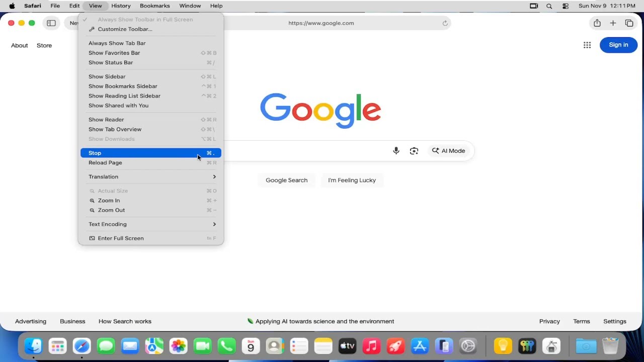The image size is (644, 362).
Task: Click the reload arrow in address bar
Action: pyautogui.click(x=445, y=23)
